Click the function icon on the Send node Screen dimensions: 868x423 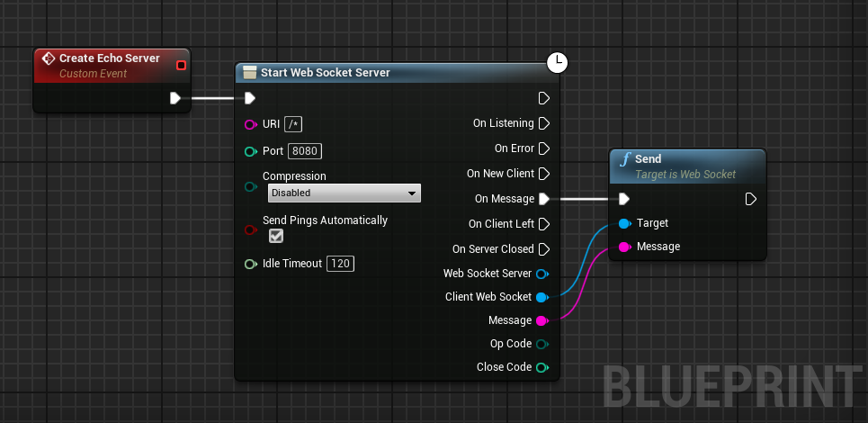(625, 159)
